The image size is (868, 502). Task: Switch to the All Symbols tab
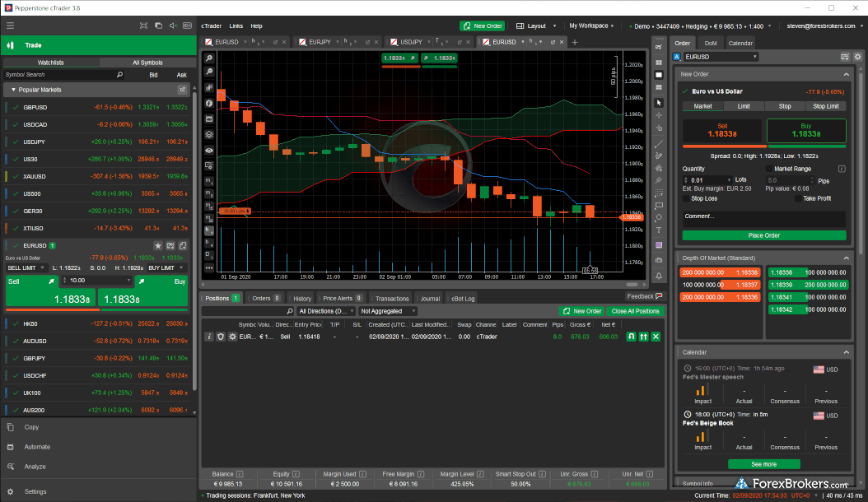point(147,63)
